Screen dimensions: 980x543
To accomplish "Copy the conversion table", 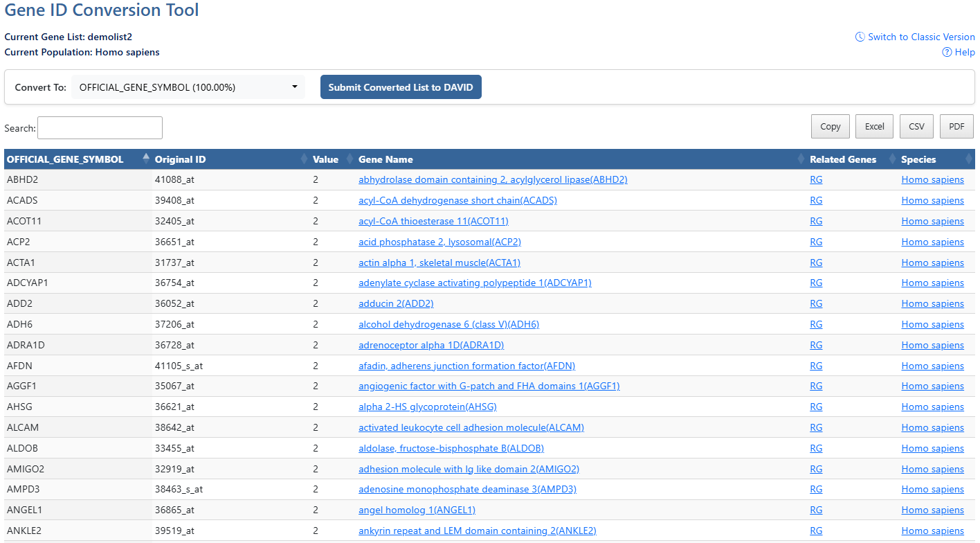I will [830, 126].
